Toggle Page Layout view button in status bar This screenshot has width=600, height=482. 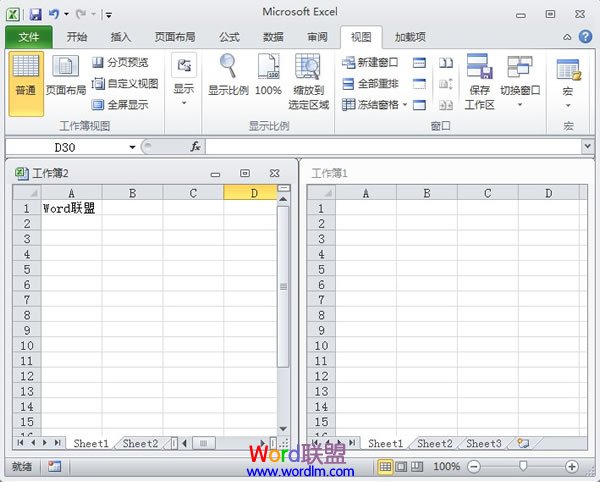pos(401,467)
